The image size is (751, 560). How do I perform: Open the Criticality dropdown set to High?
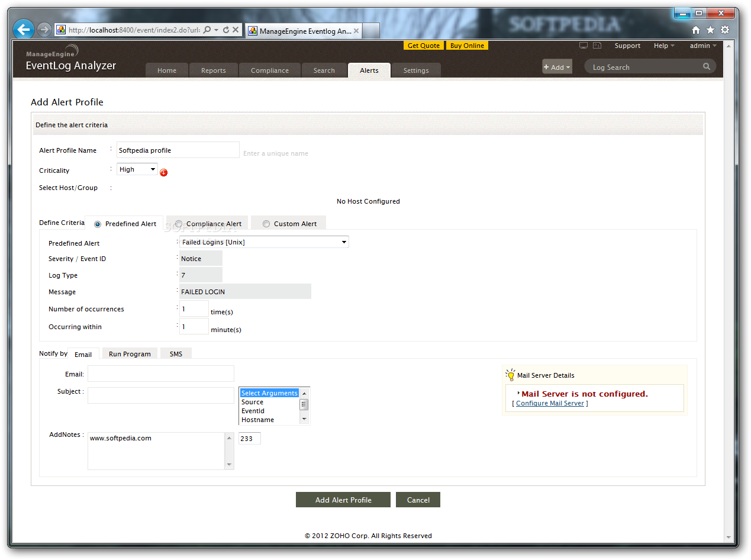pyautogui.click(x=137, y=169)
